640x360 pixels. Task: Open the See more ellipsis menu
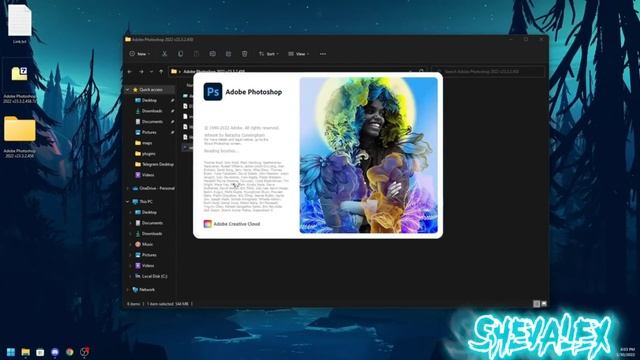(x=323, y=54)
